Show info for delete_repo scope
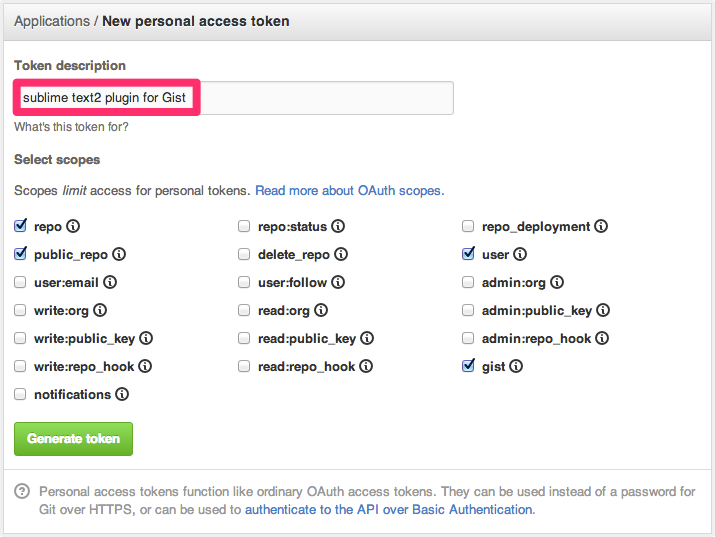The image size is (715, 537). point(341,255)
